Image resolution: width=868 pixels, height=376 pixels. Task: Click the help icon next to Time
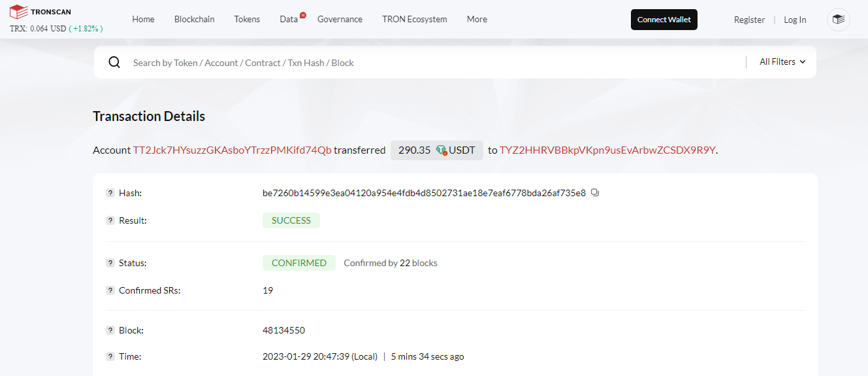pos(110,356)
